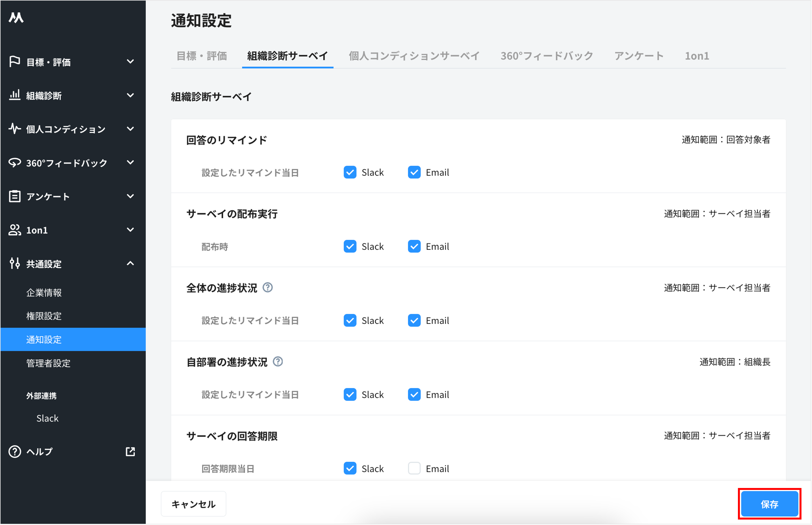Click the Slack link under 外部連携
The height and width of the screenshot is (525, 812).
pyautogui.click(x=47, y=418)
